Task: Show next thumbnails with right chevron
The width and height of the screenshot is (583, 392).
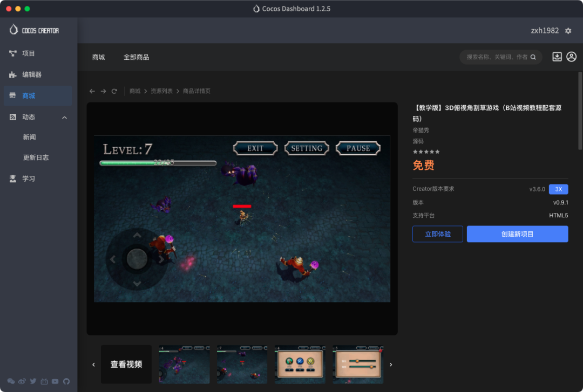Action: tap(390, 365)
